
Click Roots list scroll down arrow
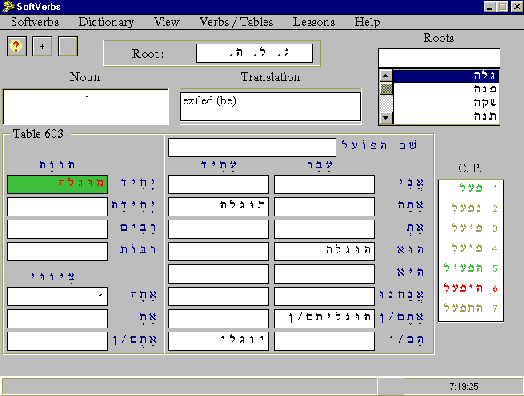point(386,118)
